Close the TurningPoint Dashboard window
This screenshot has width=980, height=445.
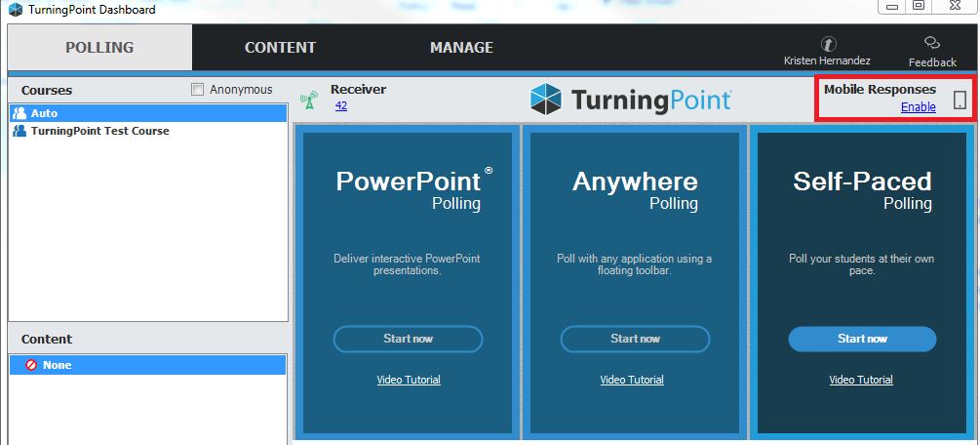coord(956,6)
